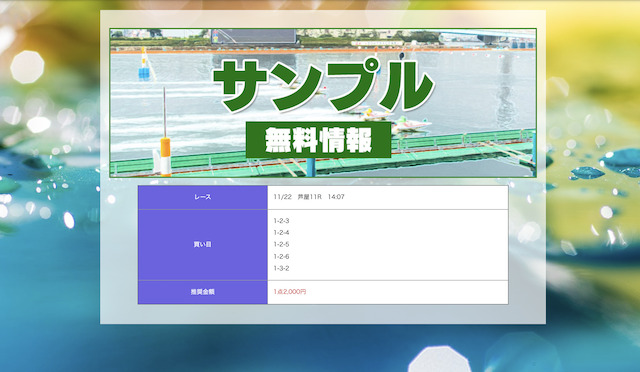640x372 pixels.
Task: Click the red 1点2,000円 amount text
Action: pyautogui.click(x=290, y=292)
